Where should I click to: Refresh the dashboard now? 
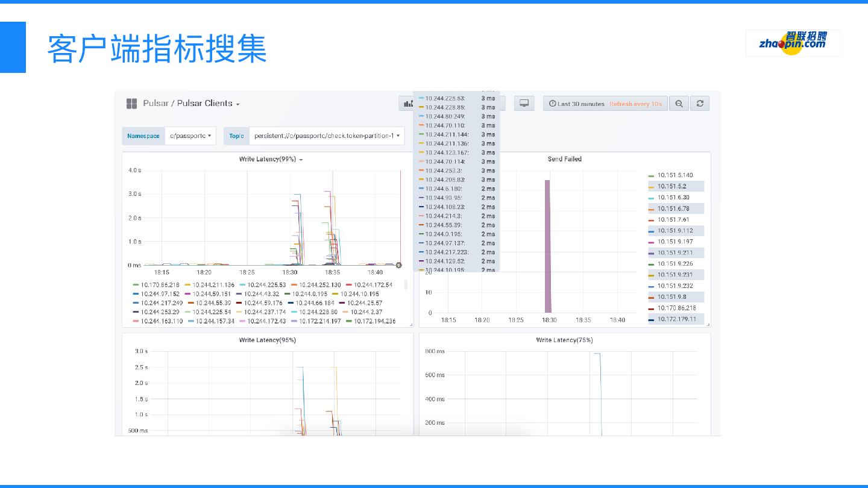pos(700,104)
